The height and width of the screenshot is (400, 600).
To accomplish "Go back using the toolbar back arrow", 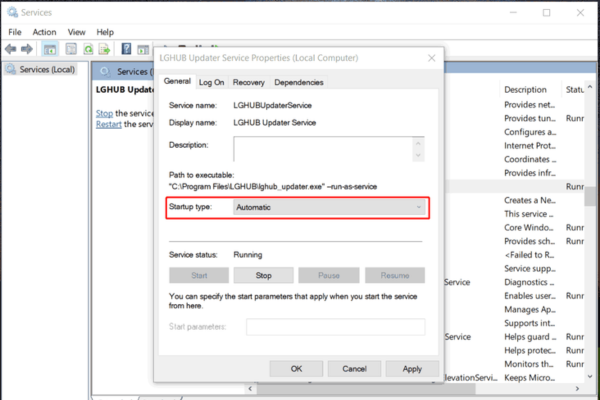I will click(10, 49).
